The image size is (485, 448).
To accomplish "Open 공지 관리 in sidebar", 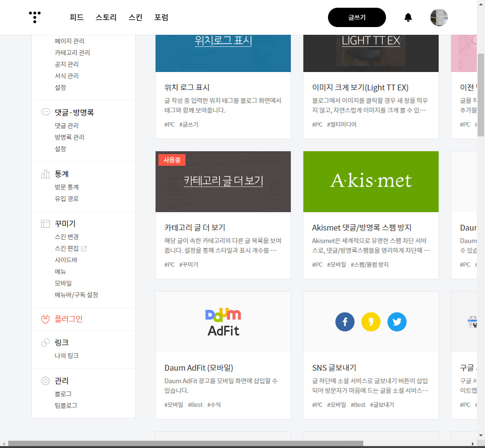I will tap(67, 64).
